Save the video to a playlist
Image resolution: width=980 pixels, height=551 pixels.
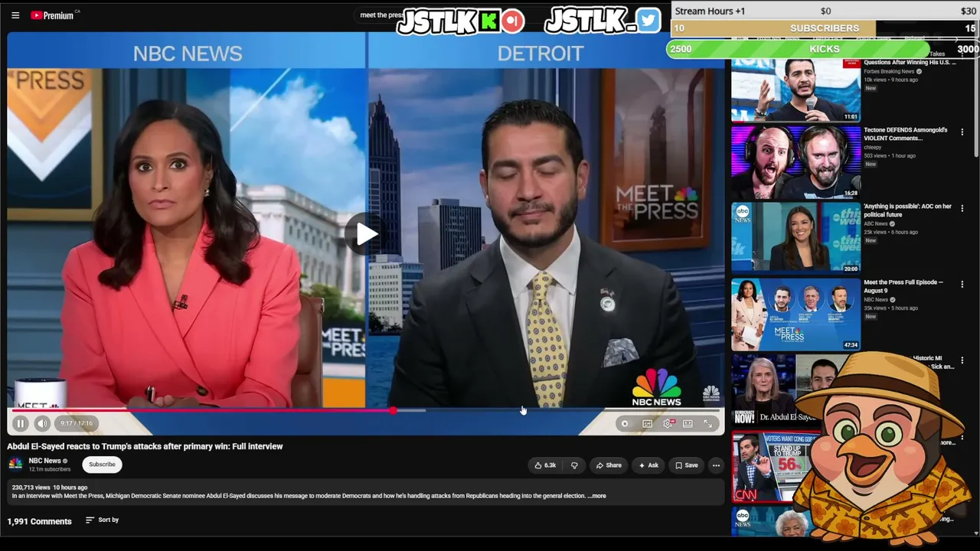click(x=686, y=465)
